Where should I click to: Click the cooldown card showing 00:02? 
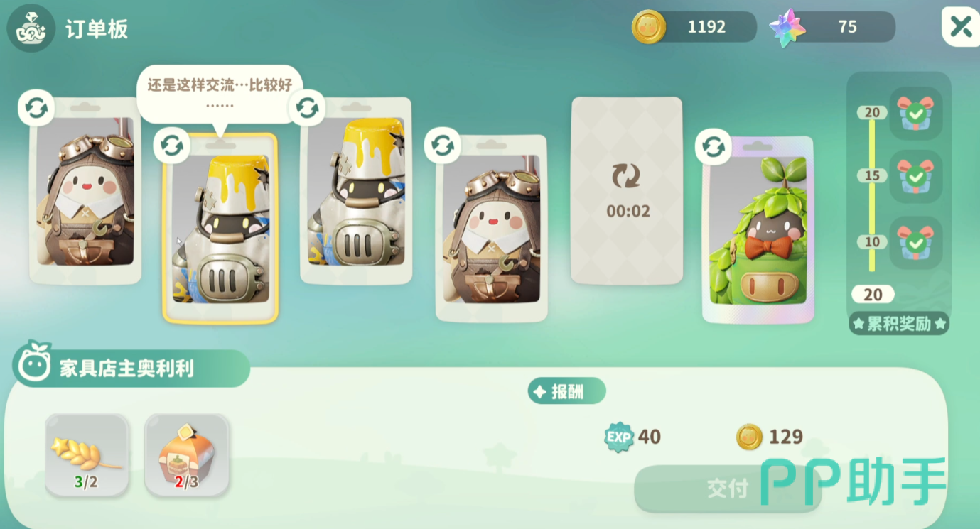click(627, 191)
